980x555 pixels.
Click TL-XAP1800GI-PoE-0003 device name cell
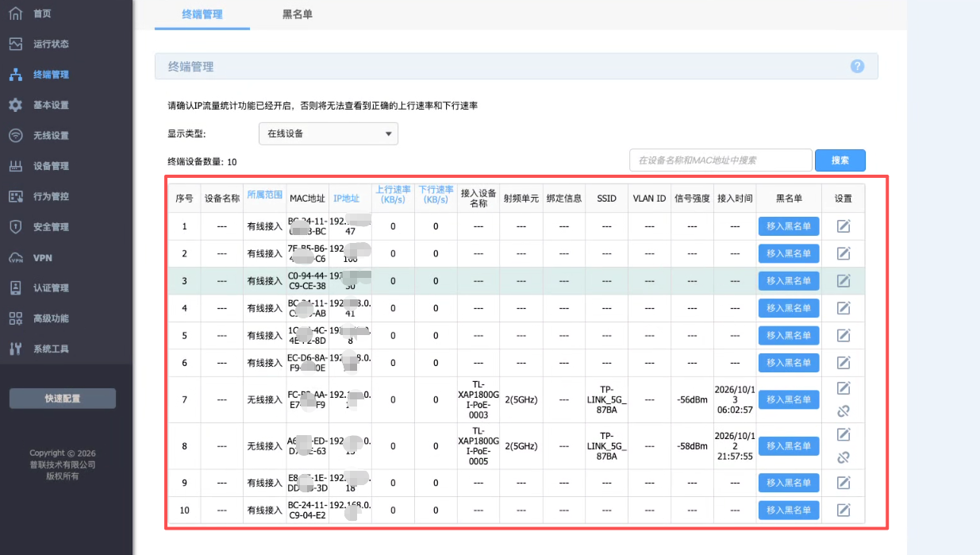(x=478, y=399)
